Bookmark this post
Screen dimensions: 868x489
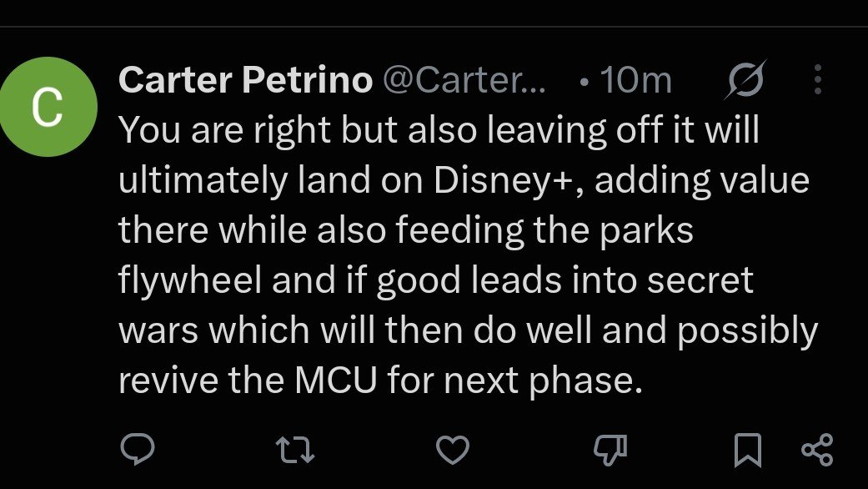(x=748, y=450)
